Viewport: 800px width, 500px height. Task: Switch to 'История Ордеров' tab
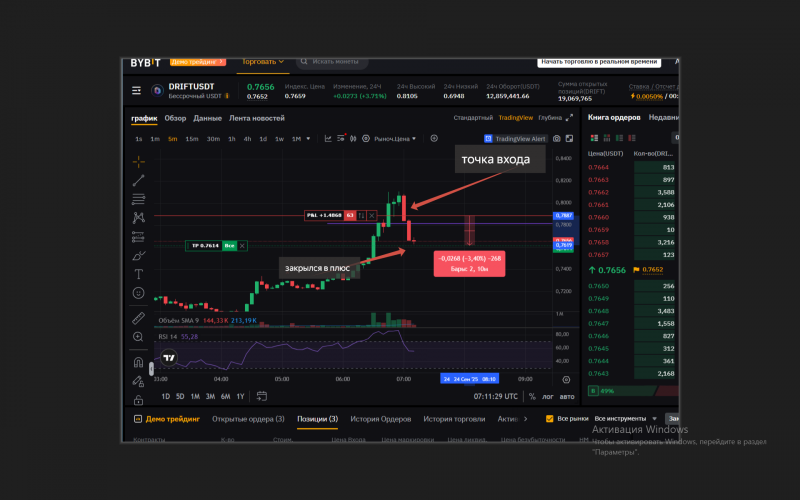(381, 419)
